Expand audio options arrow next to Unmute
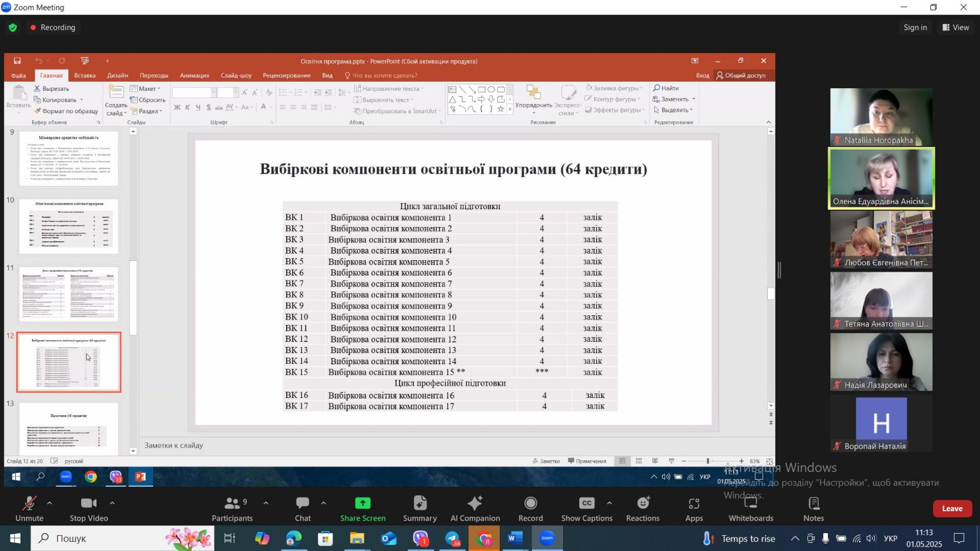This screenshot has height=551, width=980. pyautogui.click(x=50, y=503)
